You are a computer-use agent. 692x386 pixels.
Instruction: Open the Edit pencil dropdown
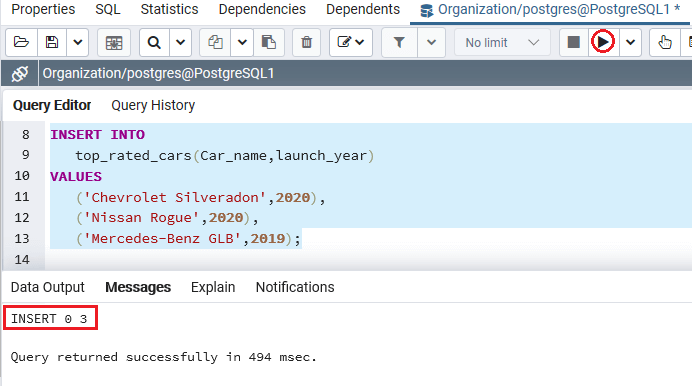pyautogui.click(x=351, y=42)
